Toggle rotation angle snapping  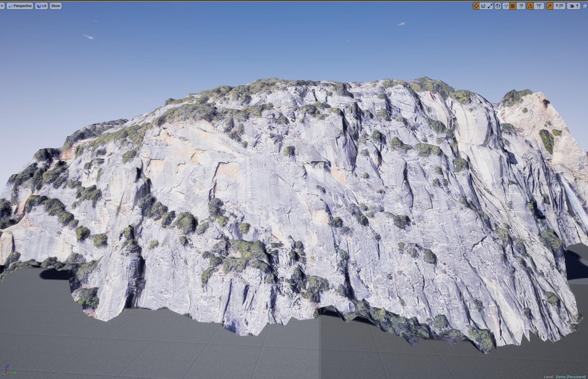[x=530, y=6]
